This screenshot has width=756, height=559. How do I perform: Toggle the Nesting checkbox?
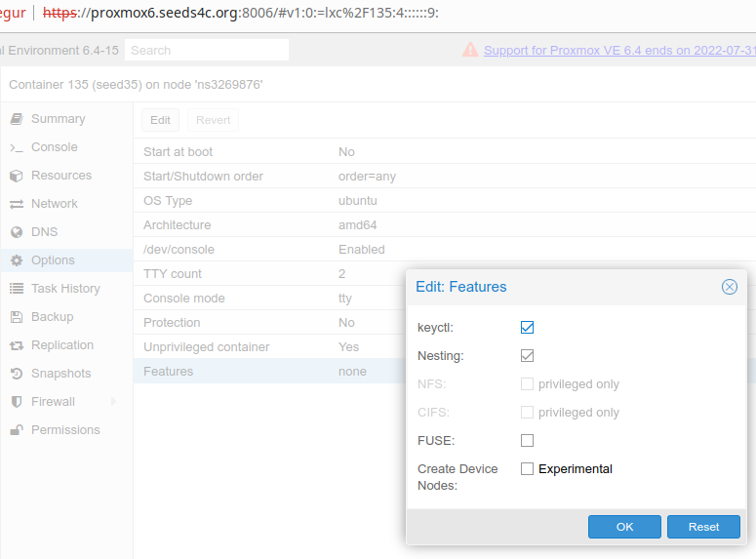coord(528,356)
